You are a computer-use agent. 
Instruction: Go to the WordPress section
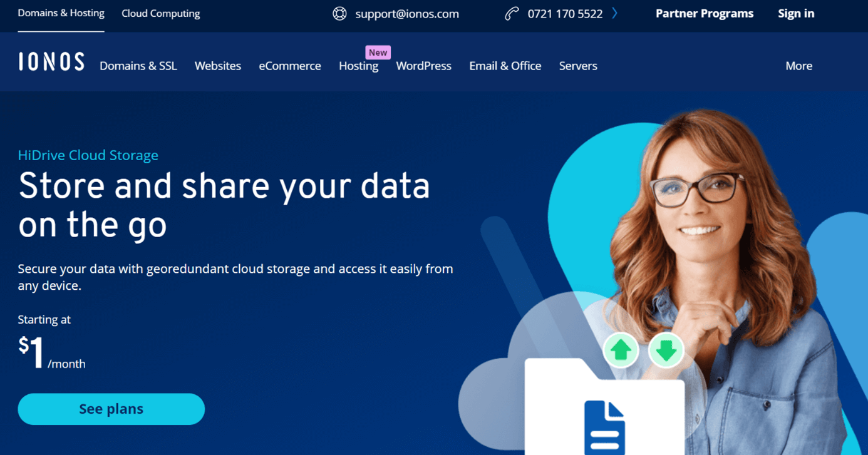[423, 66]
